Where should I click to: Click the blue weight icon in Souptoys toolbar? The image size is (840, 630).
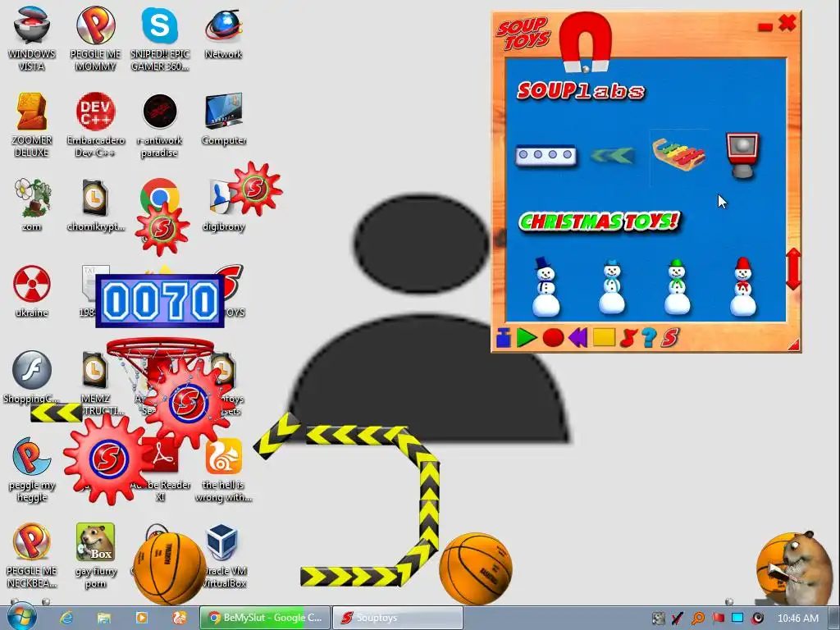(503, 338)
